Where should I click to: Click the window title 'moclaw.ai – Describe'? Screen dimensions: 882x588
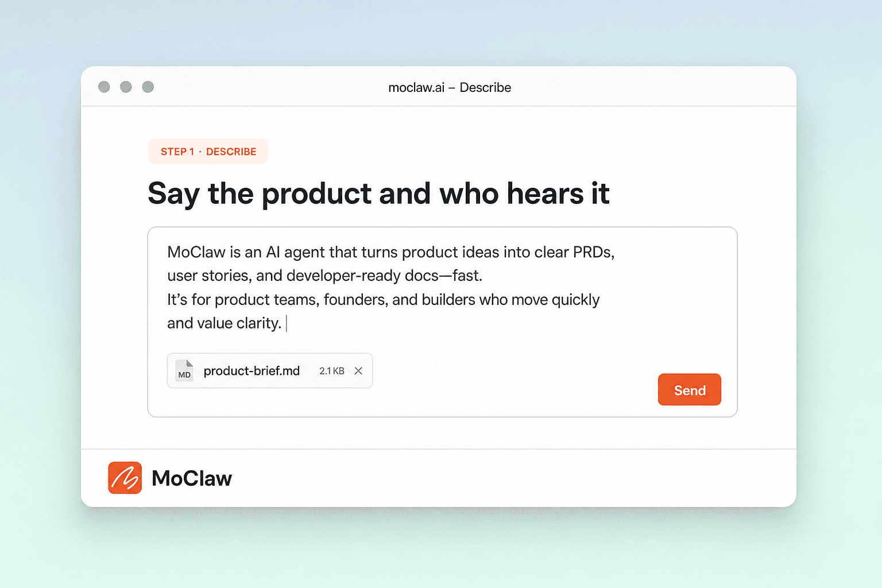pos(450,87)
